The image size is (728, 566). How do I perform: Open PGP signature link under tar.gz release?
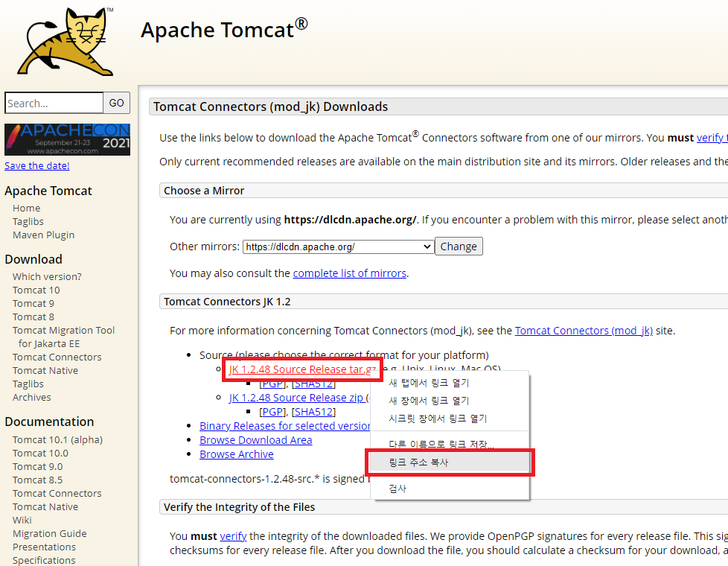(272, 384)
